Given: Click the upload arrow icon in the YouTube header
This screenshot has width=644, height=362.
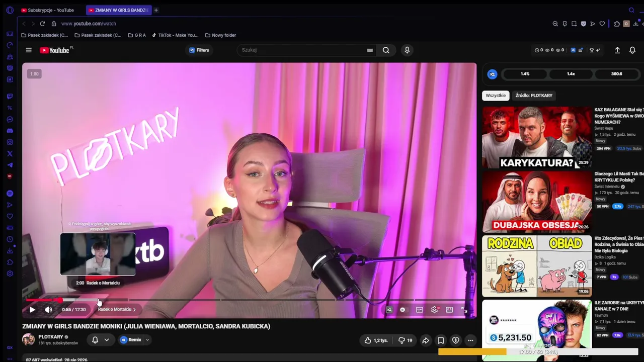Looking at the screenshot, I should pos(617,50).
